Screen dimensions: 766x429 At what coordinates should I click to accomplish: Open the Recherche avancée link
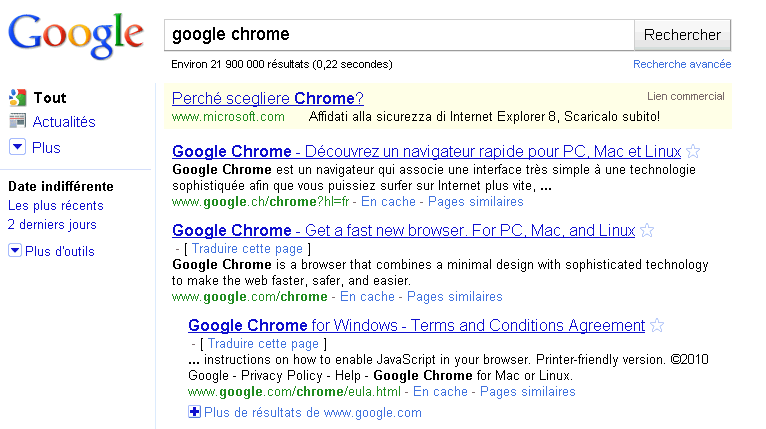(682, 64)
